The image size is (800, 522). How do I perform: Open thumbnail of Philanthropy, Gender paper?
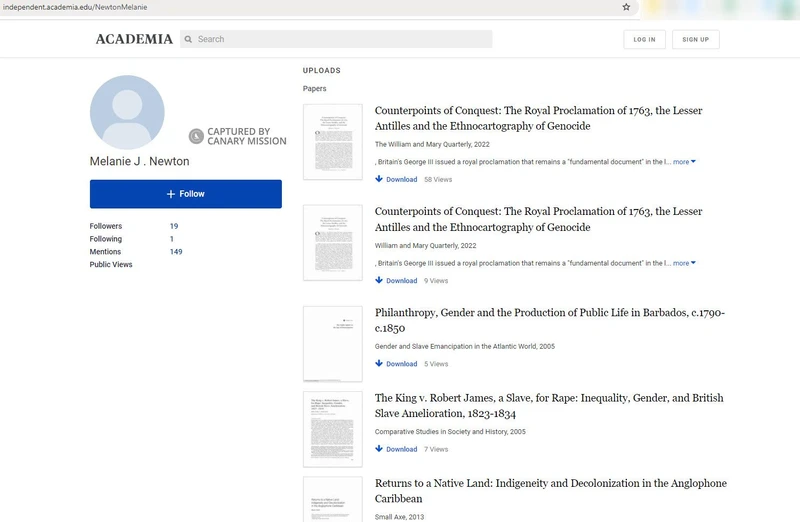point(333,344)
